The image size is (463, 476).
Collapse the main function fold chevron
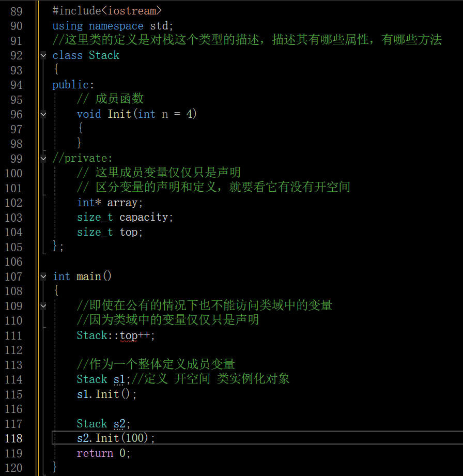tap(43, 276)
